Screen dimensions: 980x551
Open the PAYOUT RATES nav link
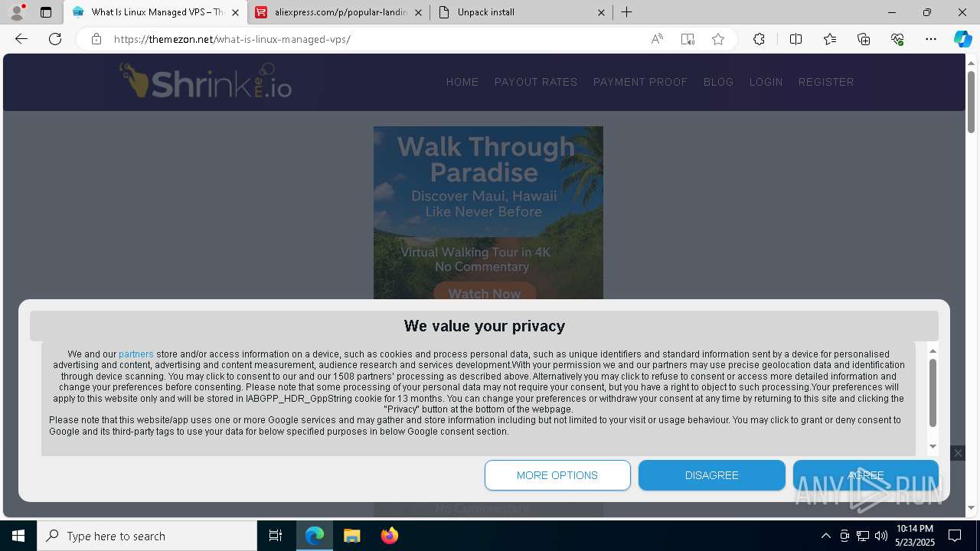[x=536, y=82]
